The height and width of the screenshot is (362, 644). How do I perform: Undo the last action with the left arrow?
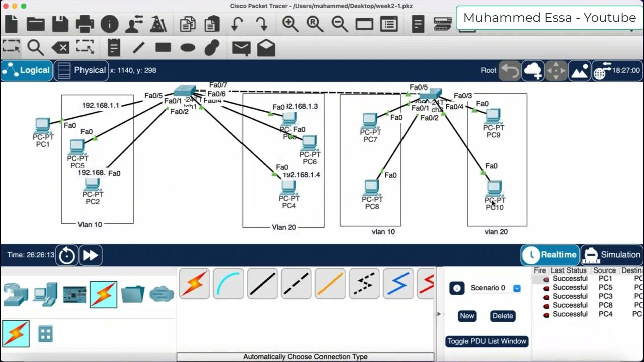pyautogui.click(x=237, y=24)
